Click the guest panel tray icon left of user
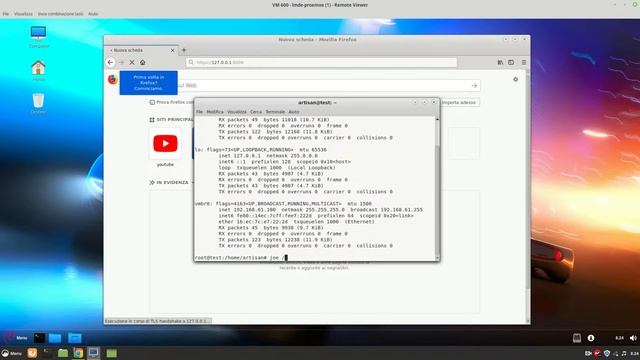Viewport: 640px width, 360px height. click(577, 338)
